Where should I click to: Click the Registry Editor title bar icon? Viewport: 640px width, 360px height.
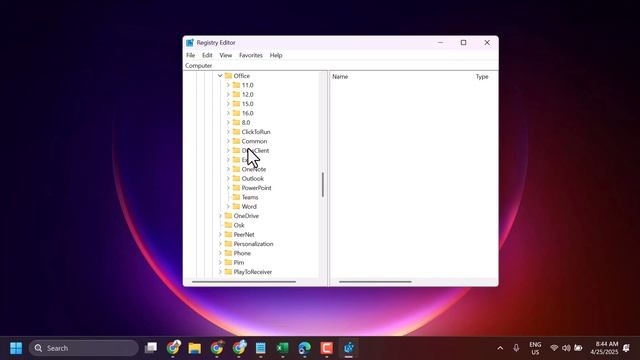point(190,42)
